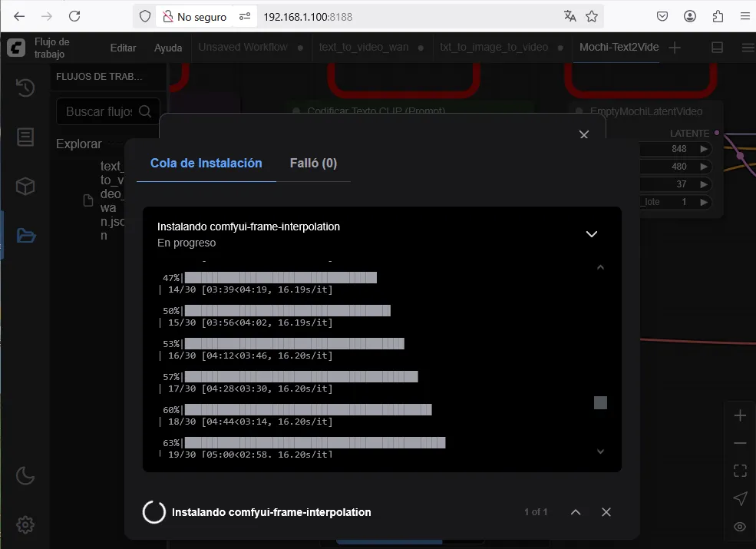Viewport: 756px width, 549px height.
Task: Open the model library cube icon
Action: (x=25, y=187)
